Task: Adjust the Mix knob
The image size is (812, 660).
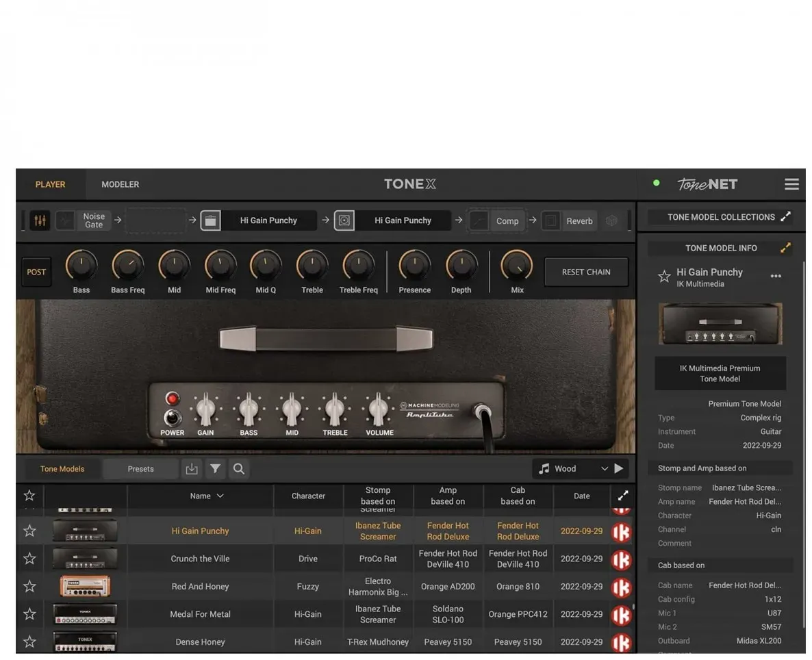Action: 516,265
